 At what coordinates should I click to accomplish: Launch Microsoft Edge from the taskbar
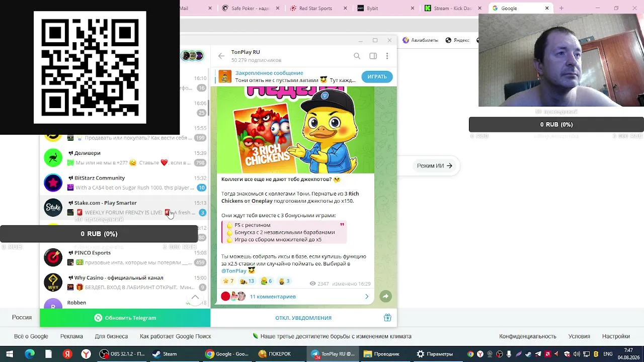pos(30,354)
